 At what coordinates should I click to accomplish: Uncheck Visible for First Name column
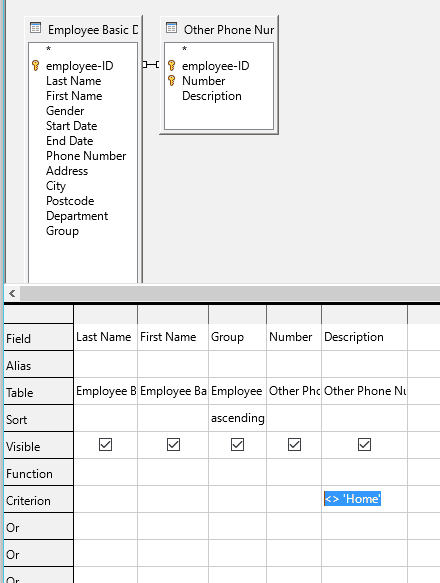[173, 445]
